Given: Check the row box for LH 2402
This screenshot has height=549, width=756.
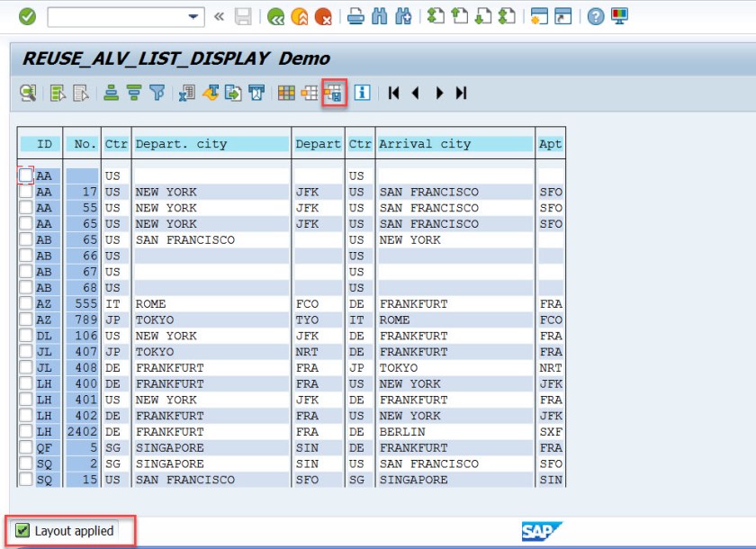Looking at the screenshot, I should pos(26,432).
